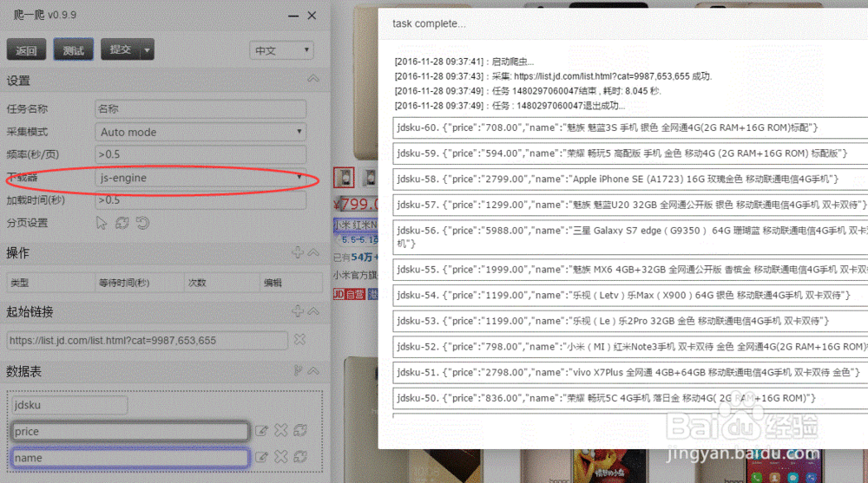The image size is (868, 483).
Task: Click the product thumbnail in the JD page
Action: 344,177
